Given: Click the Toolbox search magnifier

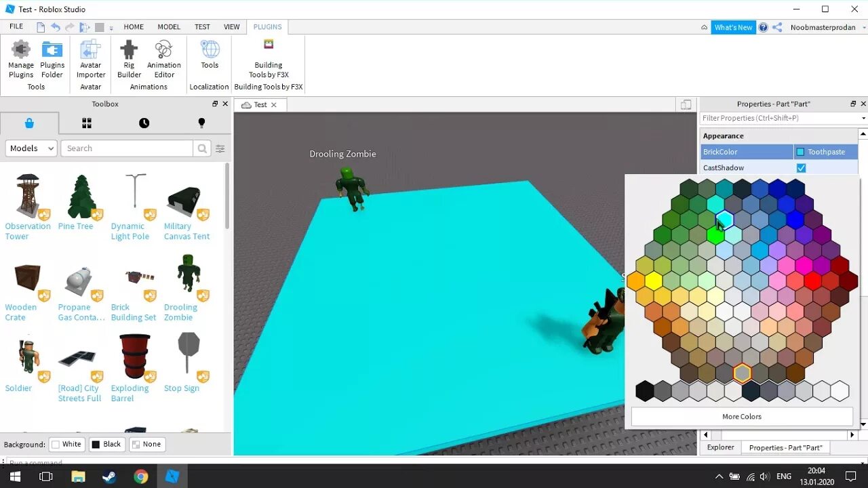Looking at the screenshot, I should 202,148.
